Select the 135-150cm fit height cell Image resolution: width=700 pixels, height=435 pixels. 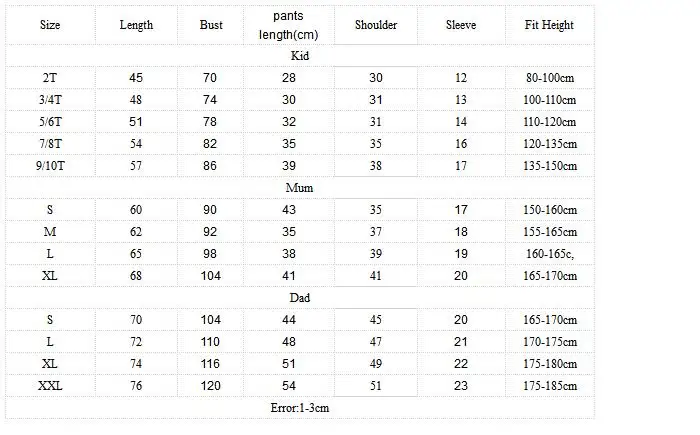[550, 166]
